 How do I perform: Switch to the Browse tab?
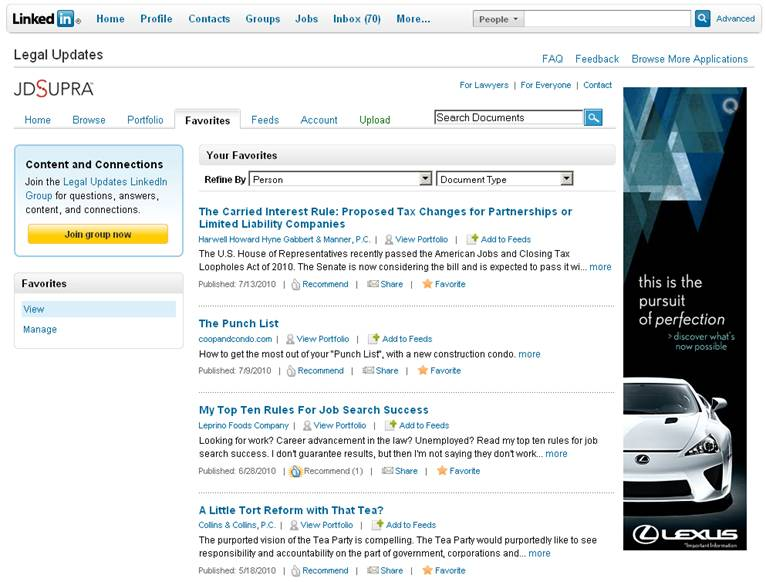click(89, 120)
